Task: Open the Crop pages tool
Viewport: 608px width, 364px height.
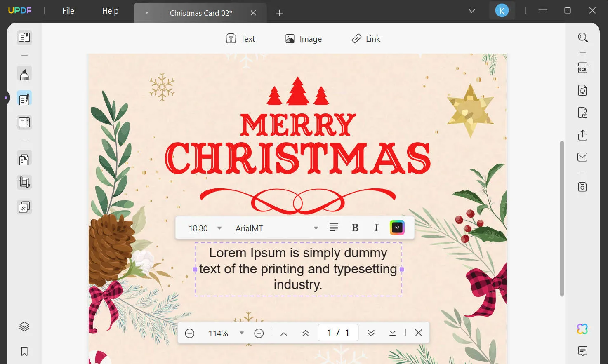Action: [24, 182]
